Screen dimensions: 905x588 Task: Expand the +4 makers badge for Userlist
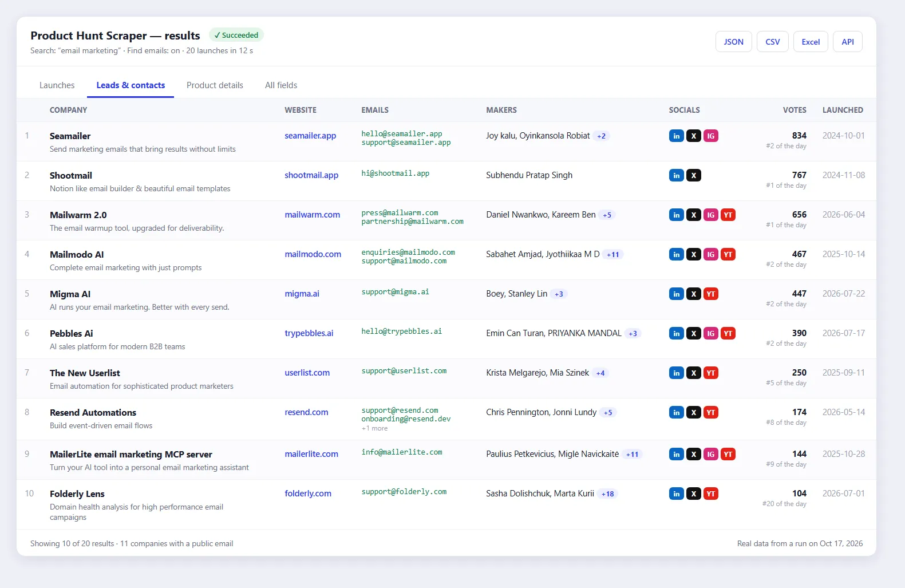(600, 373)
